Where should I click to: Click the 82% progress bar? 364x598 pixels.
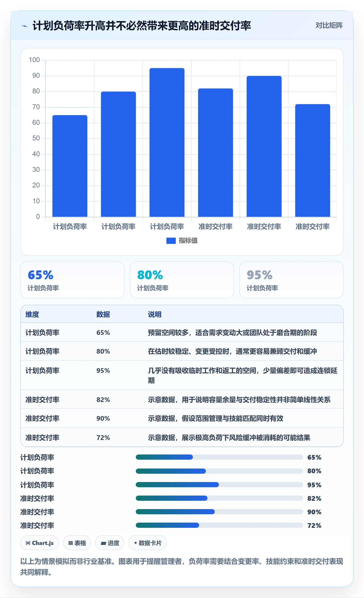(219, 498)
